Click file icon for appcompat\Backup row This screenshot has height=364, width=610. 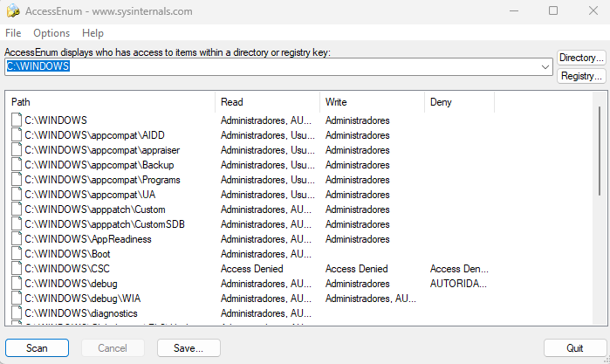(17, 164)
